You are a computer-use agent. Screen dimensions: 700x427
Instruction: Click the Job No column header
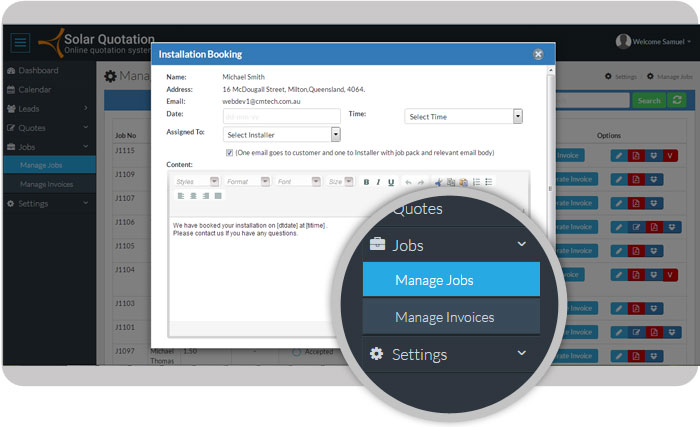[125, 135]
